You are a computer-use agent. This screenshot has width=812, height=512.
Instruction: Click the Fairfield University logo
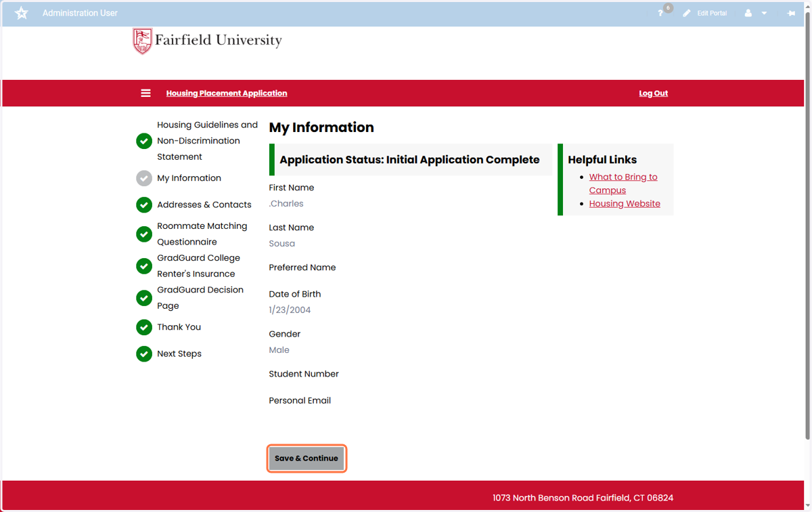pos(207,41)
